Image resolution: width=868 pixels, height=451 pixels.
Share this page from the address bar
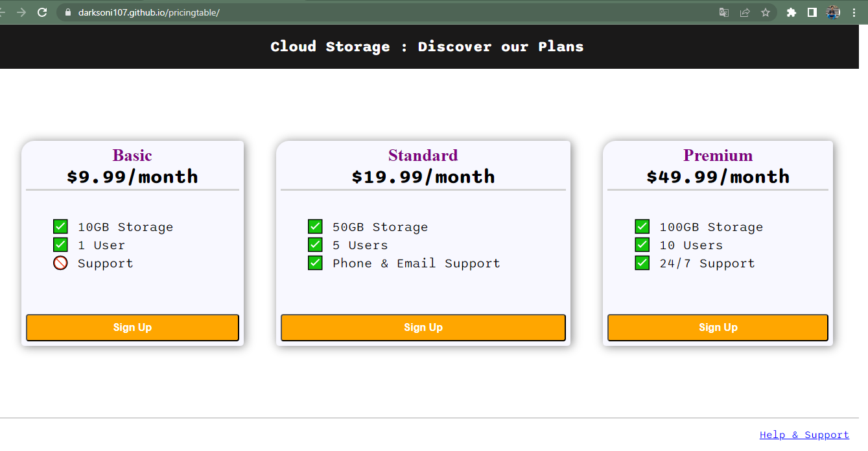click(745, 12)
